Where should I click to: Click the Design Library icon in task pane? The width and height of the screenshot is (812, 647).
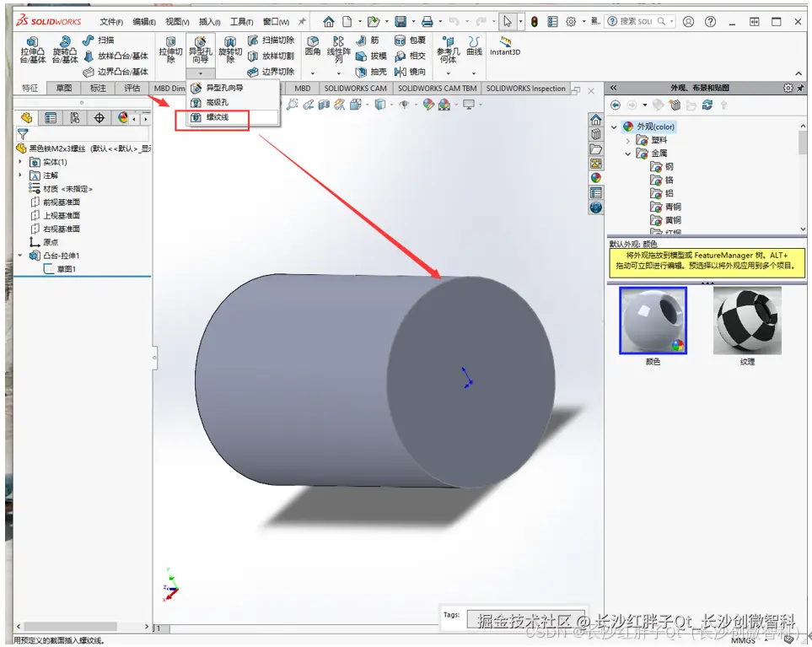click(596, 135)
